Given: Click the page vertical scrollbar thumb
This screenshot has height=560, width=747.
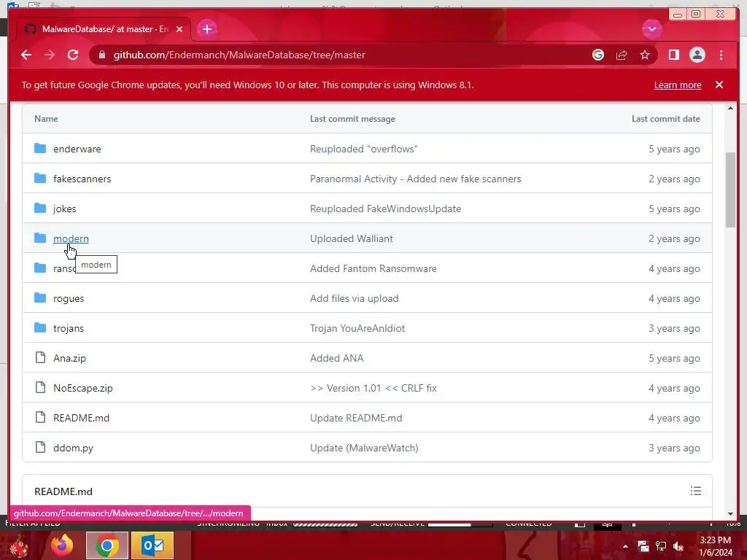Looking at the screenshot, I should (730, 190).
